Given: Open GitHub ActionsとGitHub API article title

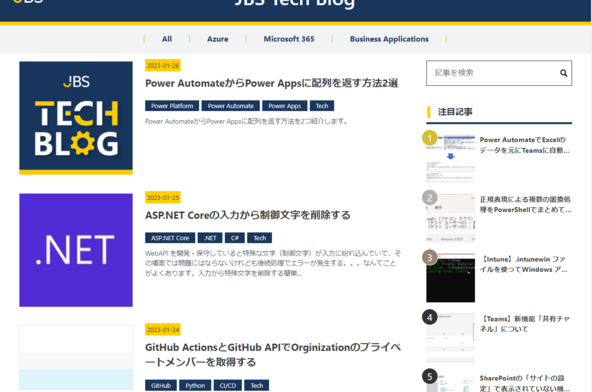Looking at the screenshot, I should pyautogui.click(x=273, y=355).
